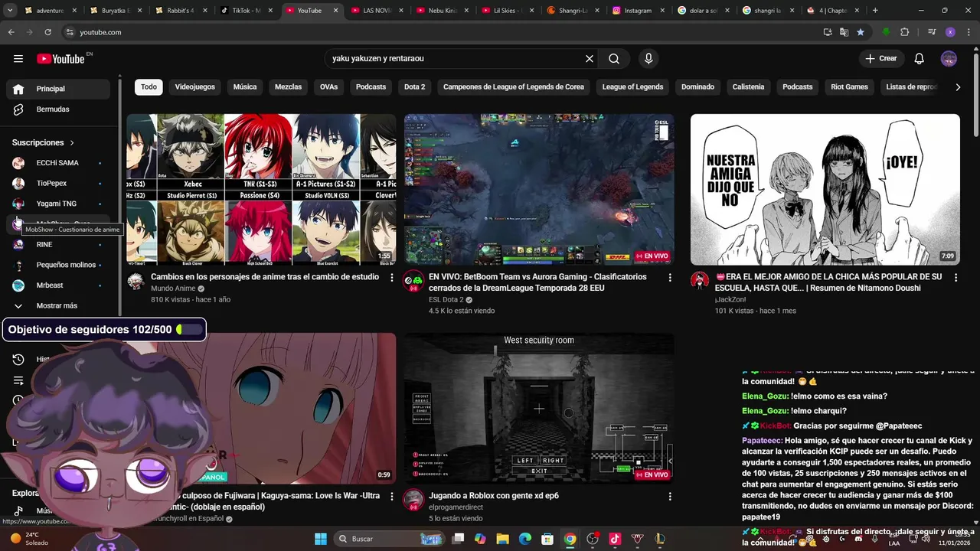Select the Riot Games filter chip
This screenshot has width=980, height=551.
(850, 87)
